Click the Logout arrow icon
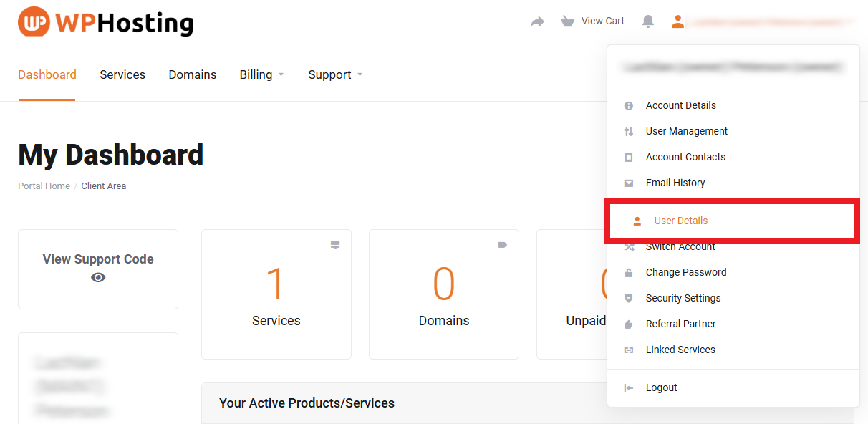 [629, 387]
